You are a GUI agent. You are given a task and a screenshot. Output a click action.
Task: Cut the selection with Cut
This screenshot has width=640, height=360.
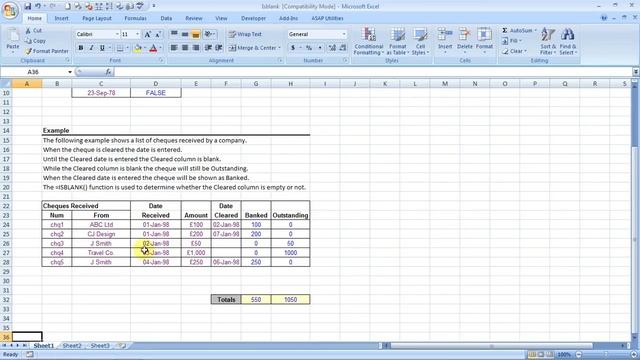point(33,31)
